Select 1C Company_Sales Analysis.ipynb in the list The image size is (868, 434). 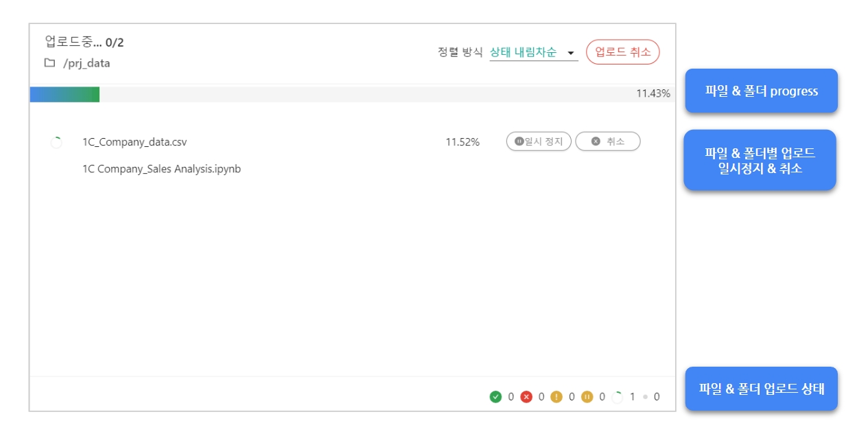(161, 169)
